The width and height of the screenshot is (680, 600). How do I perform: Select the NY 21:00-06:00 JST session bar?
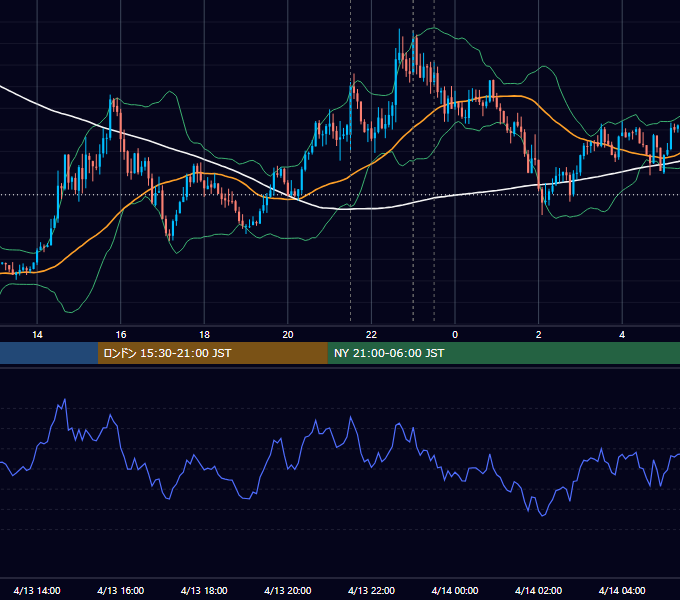[503, 353]
